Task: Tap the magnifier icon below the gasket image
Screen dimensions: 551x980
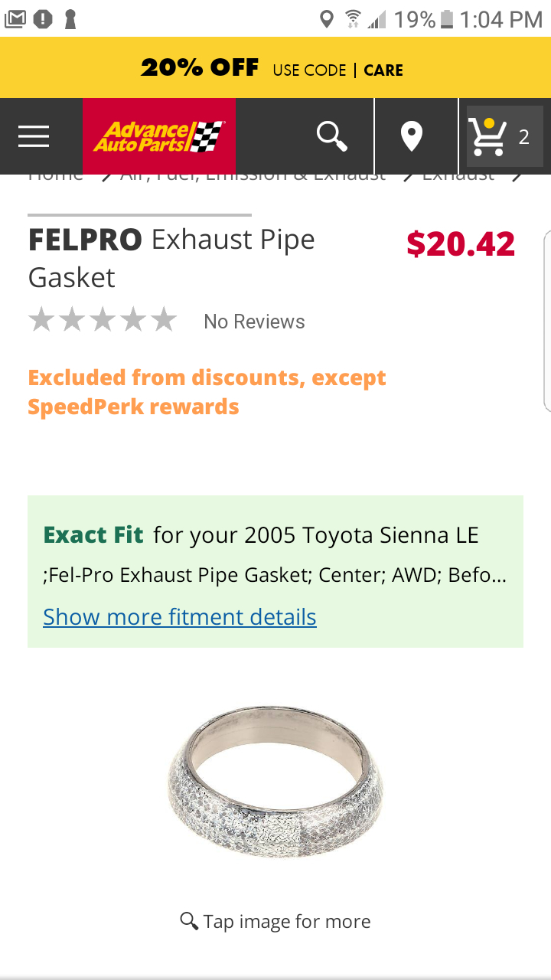Action: click(189, 920)
